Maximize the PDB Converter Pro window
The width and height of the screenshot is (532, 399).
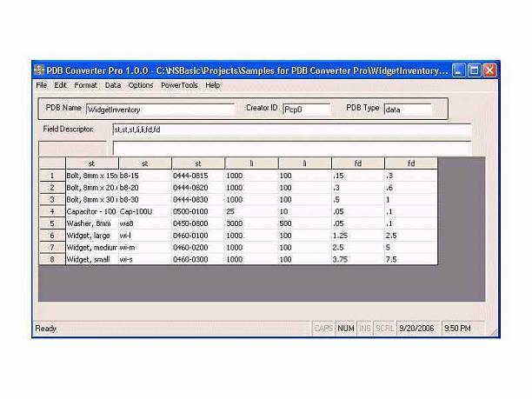tap(474, 70)
